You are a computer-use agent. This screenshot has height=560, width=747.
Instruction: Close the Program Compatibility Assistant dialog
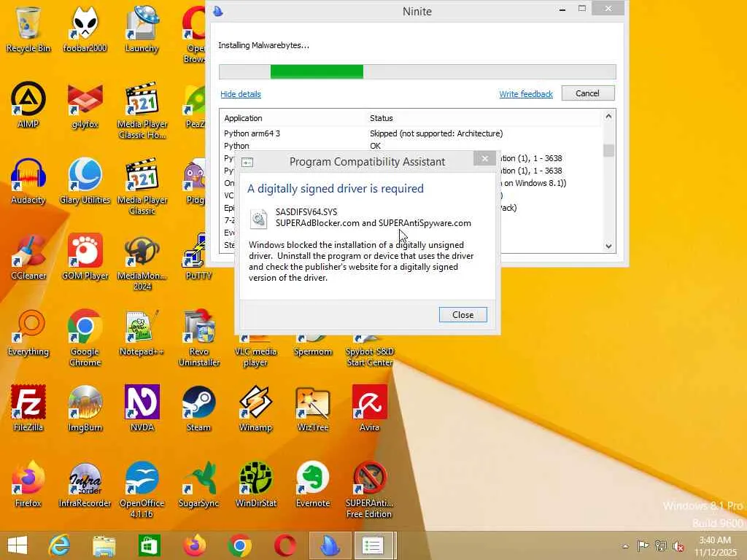462,315
